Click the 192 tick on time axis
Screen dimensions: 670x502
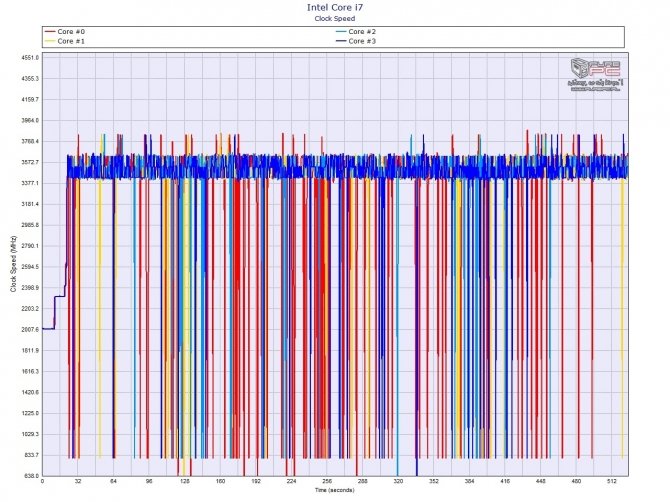pos(256,481)
